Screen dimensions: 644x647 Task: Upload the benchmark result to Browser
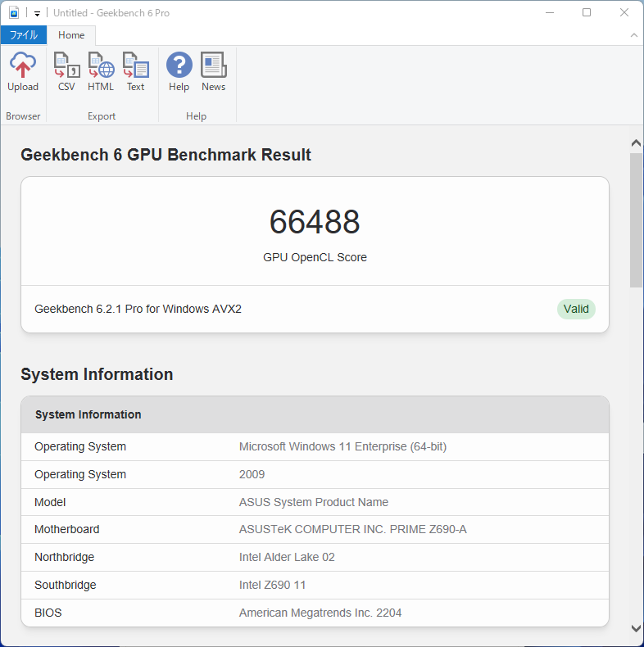tap(23, 72)
